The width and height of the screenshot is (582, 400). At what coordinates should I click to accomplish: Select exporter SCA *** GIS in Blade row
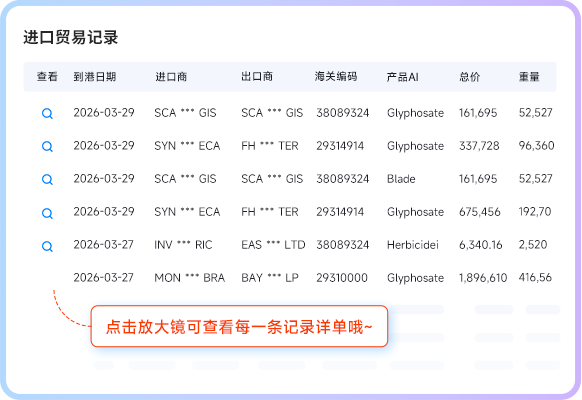[272, 179]
